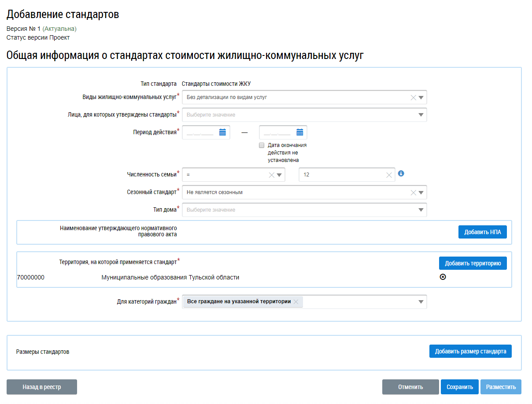Open the start date calendar picker
Screen dimensions: 532x404
[x=222, y=132]
